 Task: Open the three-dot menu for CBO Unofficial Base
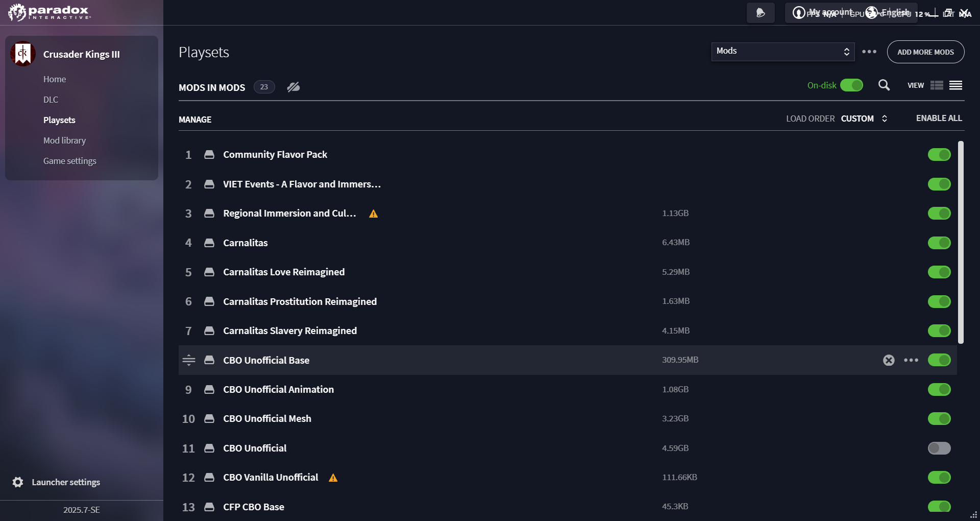[911, 360]
